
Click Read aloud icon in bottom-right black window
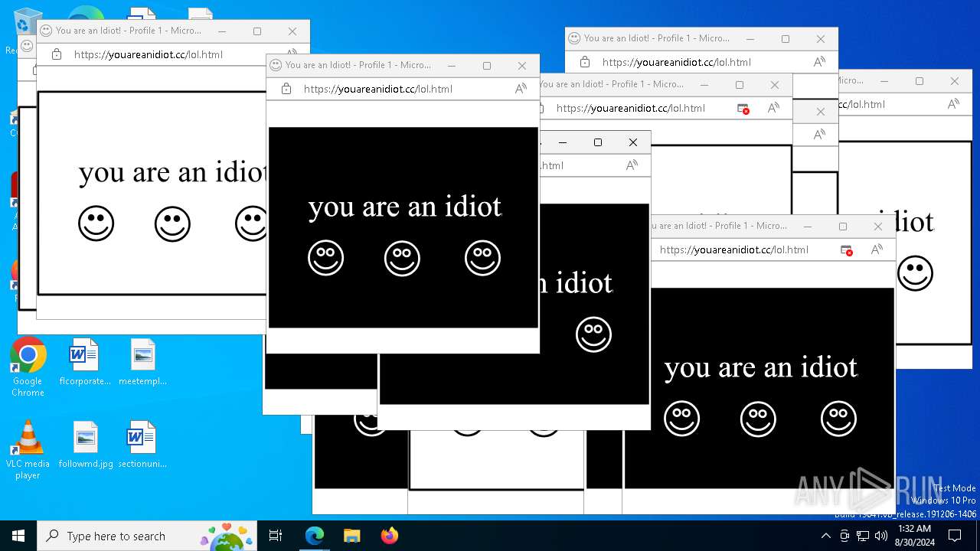877,249
